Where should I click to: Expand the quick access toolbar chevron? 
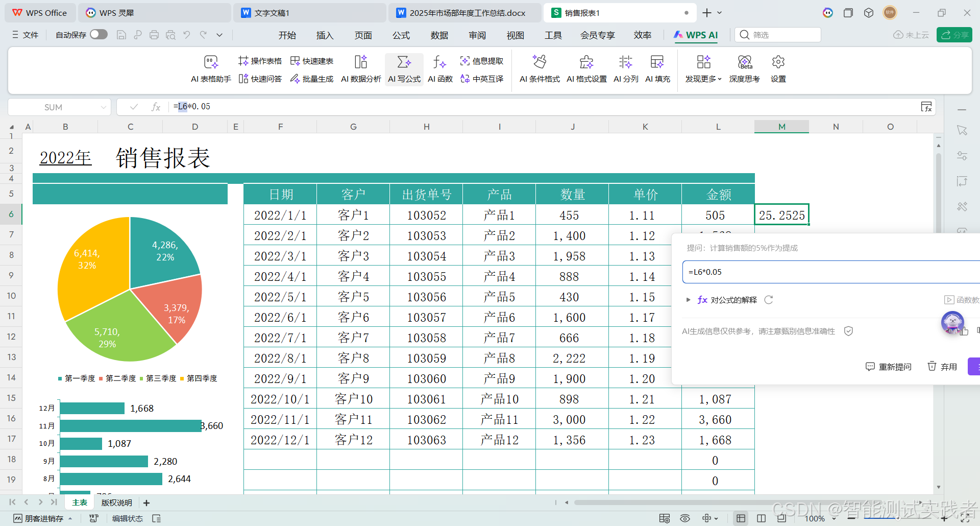(x=219, y=35)
